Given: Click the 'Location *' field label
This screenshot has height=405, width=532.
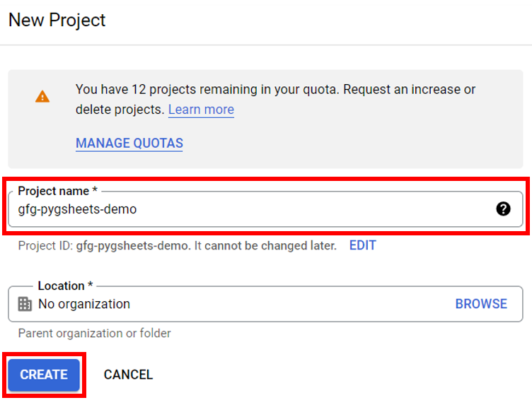Looking at the screenshot, I should coord(65,286).
